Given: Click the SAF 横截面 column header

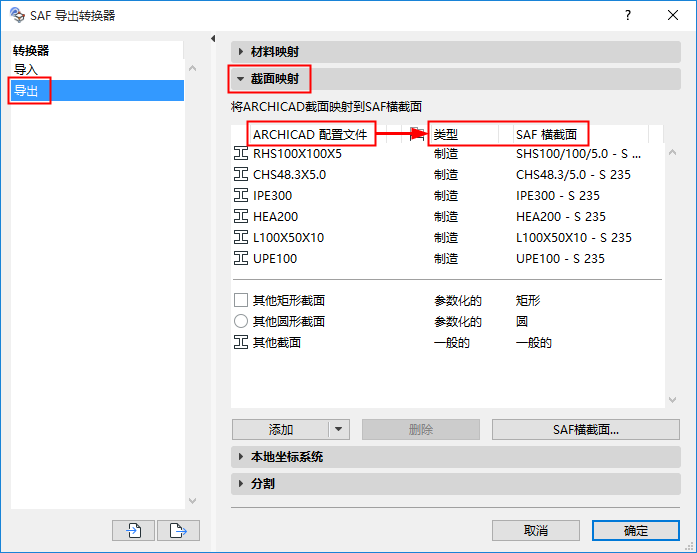Looking at the screenshot, I should point(546,134).
